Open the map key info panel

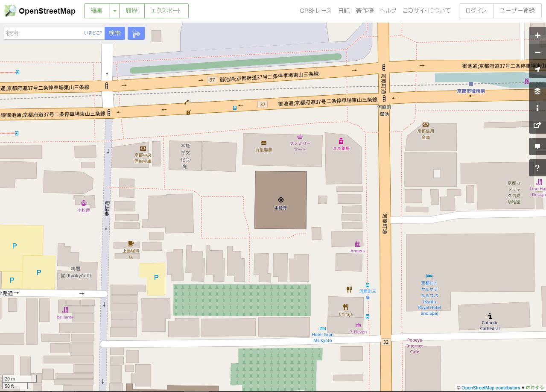click(x=537, y=108)
